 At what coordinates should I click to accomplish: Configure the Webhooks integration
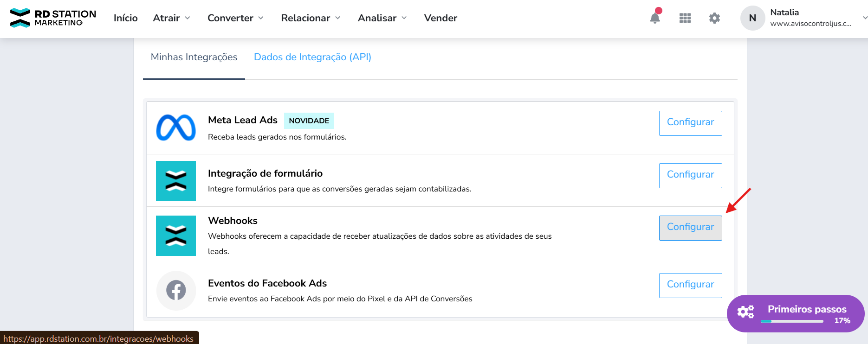pyautogui.click(x=690, y=228)
